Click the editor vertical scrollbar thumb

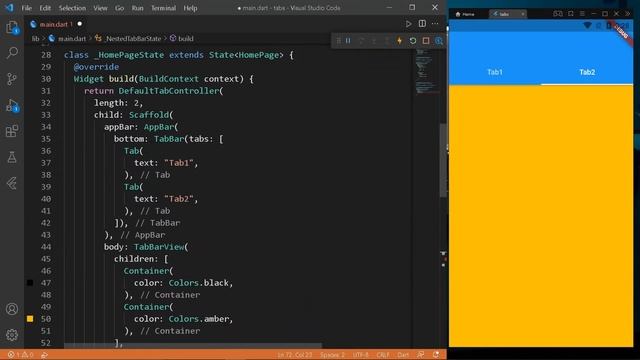pyautogui.click(x=443, y=160)
